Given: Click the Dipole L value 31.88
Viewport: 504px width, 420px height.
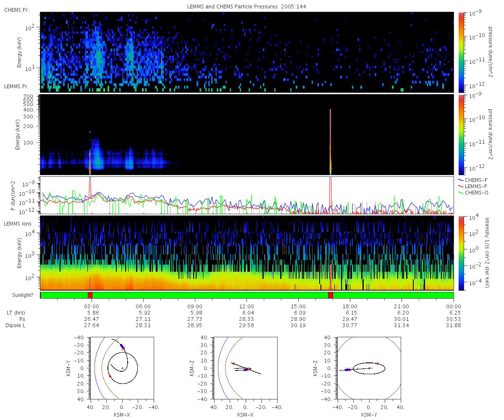Looking at the screenshot, I should [x=454, y=325].
